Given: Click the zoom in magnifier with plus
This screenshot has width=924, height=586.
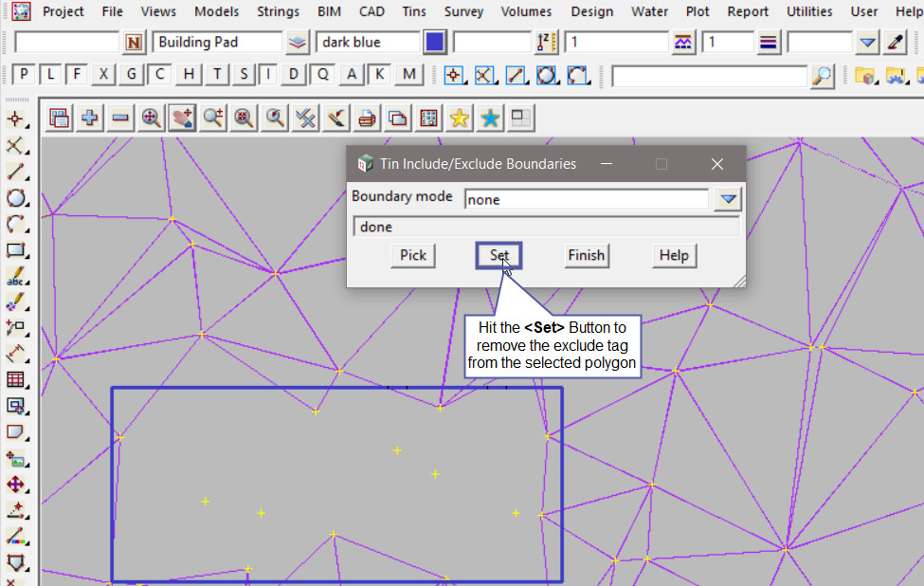Looking at the screenshot, I should tap(212, 119).
